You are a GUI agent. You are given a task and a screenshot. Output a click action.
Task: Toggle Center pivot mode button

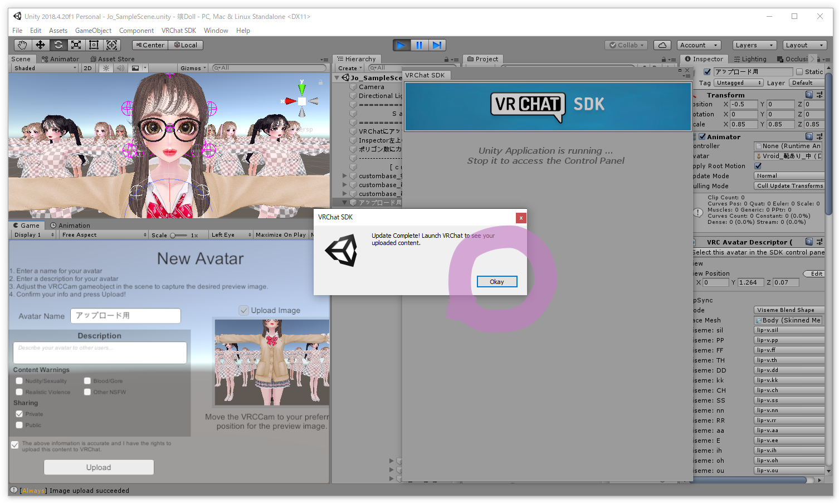pos(150,45)
